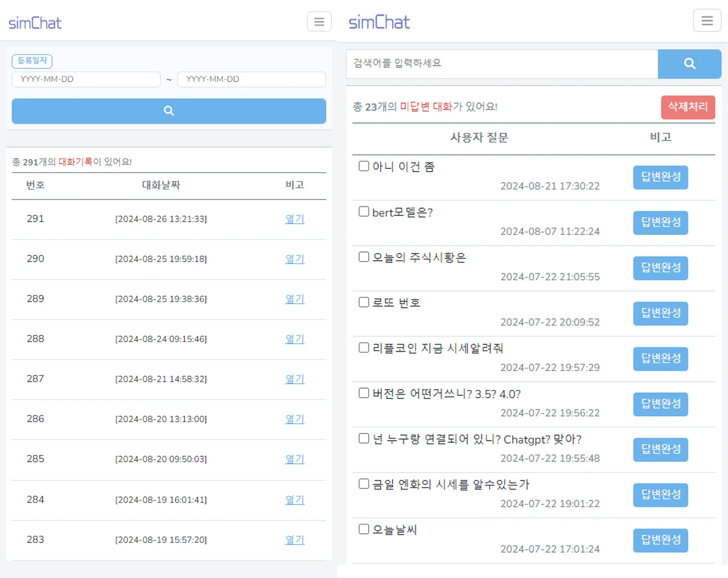Click question text '로또 번호'
This screenshot has height=578, width=728.
396,303
